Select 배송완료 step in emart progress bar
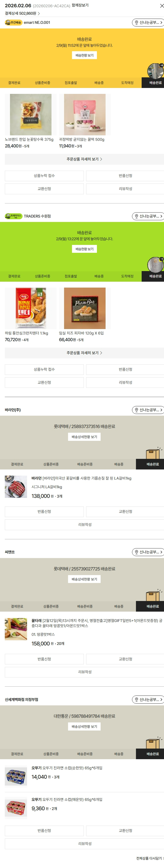This screenshot has width=164, height=868. [x=155, y=83]
